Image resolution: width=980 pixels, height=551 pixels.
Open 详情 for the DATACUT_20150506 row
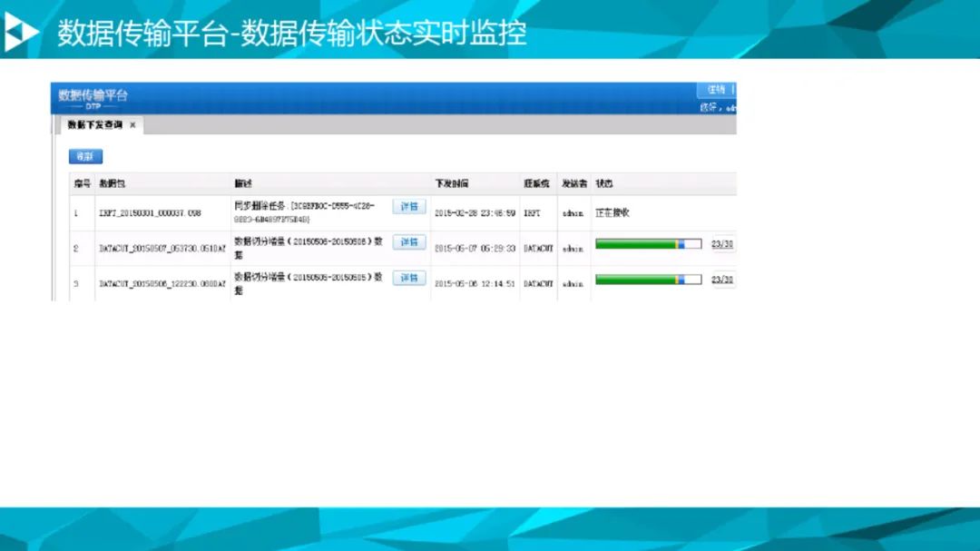pyautogui.click(x=409, y=278)
